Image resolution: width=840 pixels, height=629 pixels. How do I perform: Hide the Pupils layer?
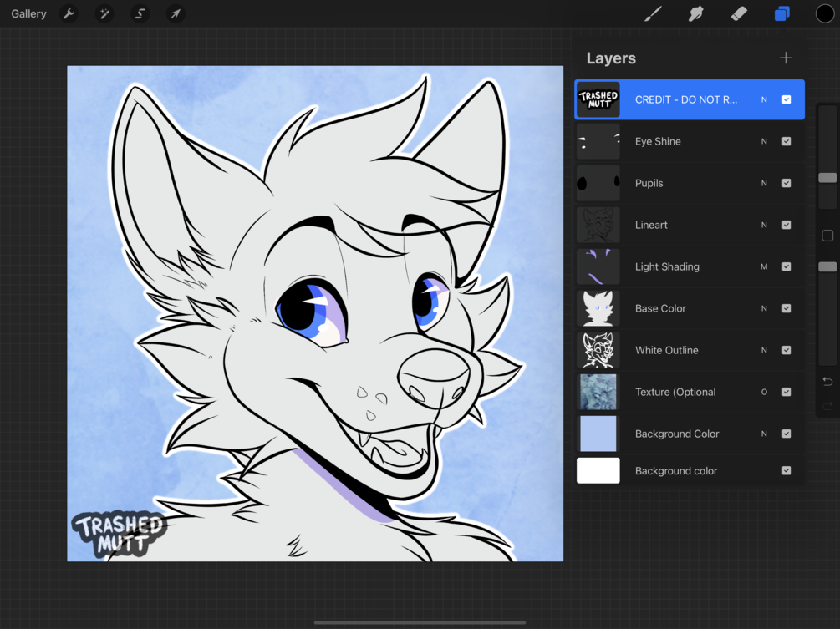[x=786, y=183]
